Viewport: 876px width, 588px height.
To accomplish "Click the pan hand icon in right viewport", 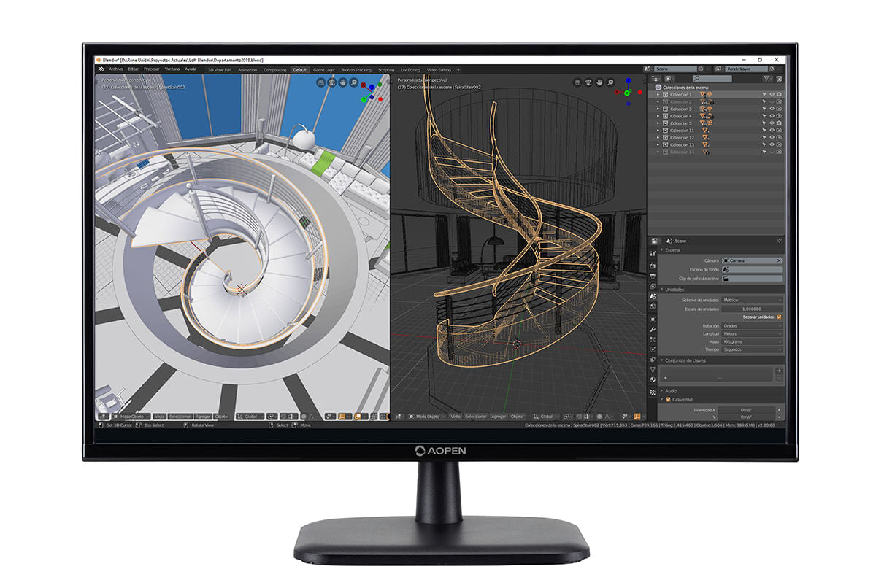I will point(600,83).
